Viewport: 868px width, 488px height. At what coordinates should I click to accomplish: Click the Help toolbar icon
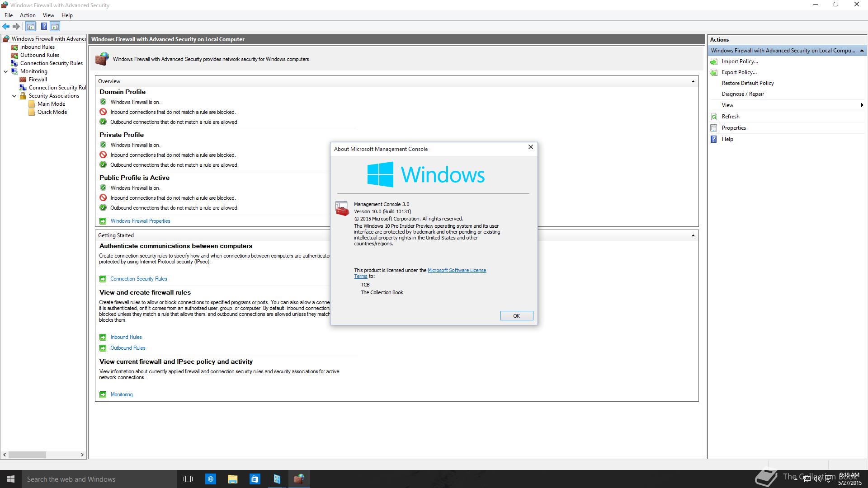(x=44, y=26)
